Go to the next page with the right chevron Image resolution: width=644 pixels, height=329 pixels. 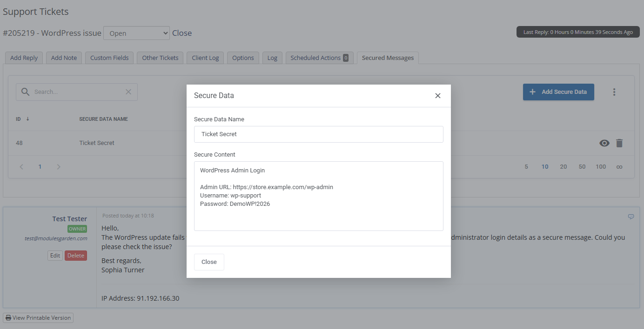59,167
